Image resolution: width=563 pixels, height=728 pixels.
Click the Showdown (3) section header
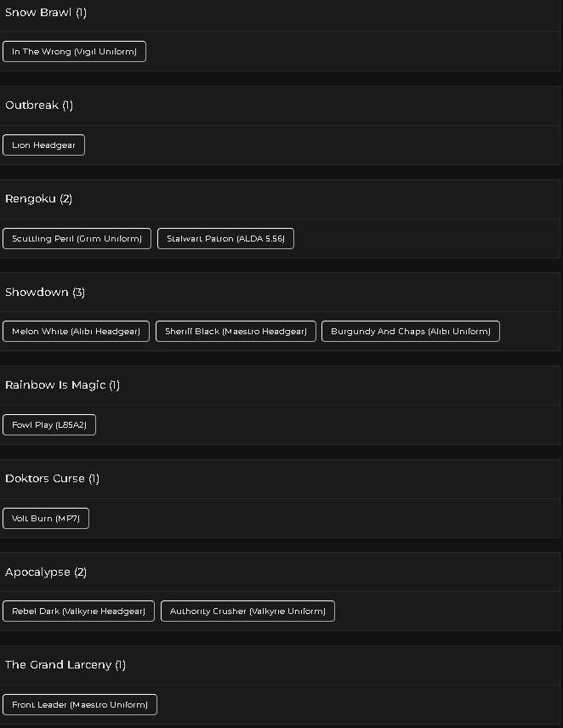click(280, 292)
